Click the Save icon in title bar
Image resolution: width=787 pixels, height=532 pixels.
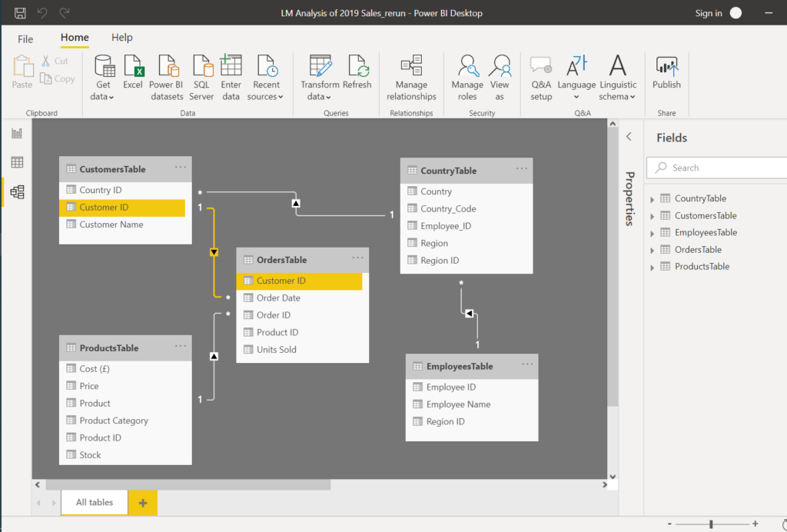tap(20, 13)
